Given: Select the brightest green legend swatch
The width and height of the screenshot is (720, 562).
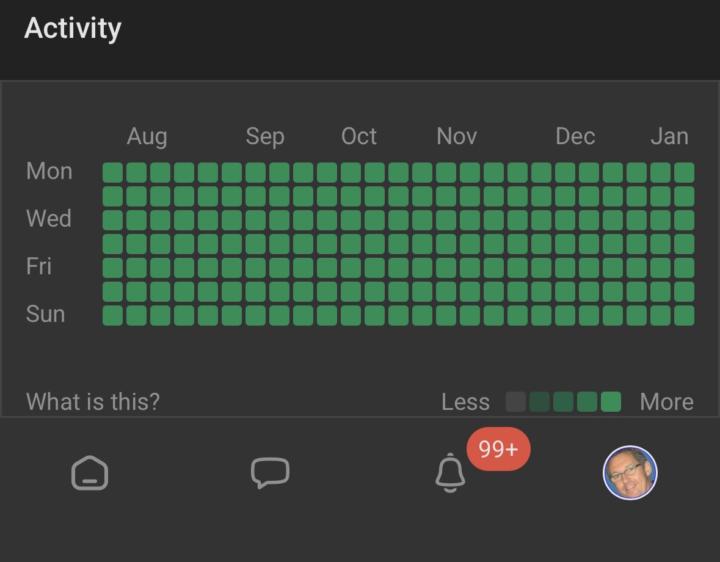Looking at the screenshot, I should coord(611,402).
